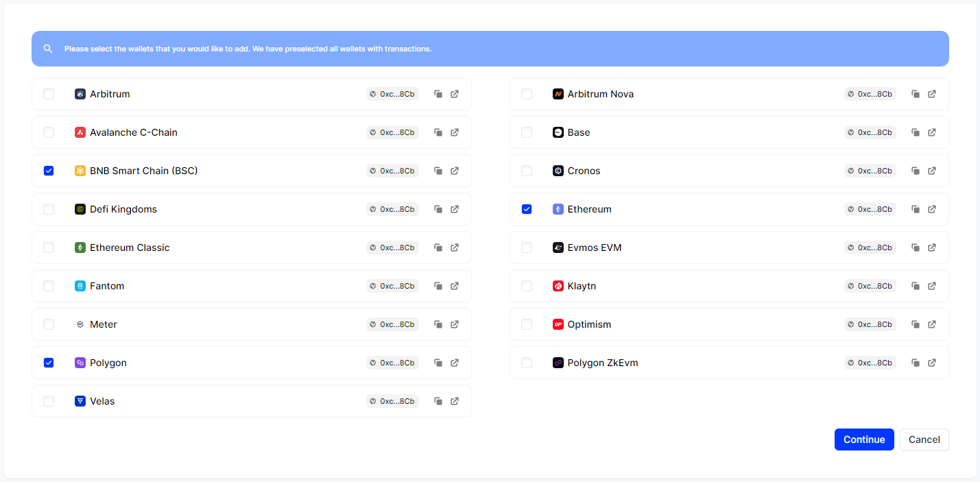
Task: Uncheck the BNB Smart Chain checkbox
Action: point(49,171)
